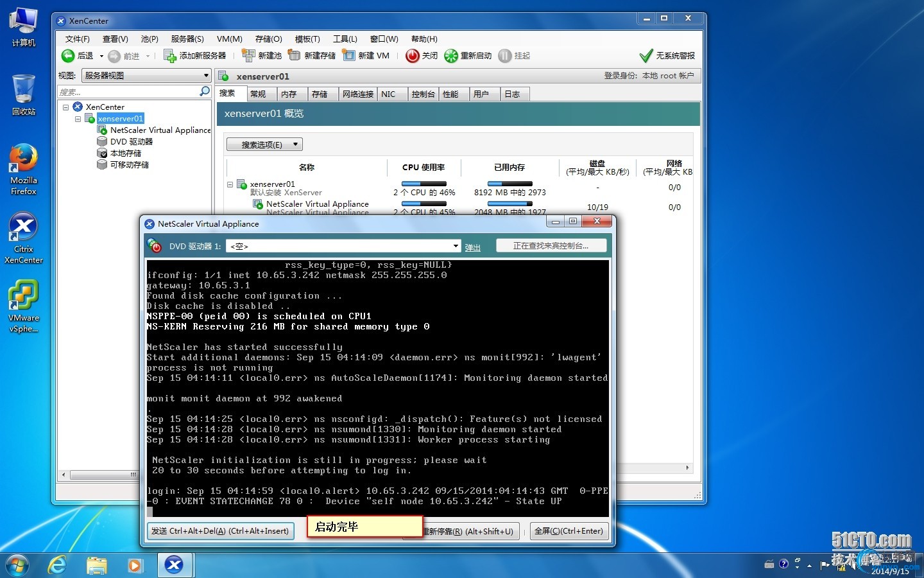The image size is (924, 578).
Task: Add a new server via 添加新服务器
Action: pyautogui.click(x=195, y=56)
